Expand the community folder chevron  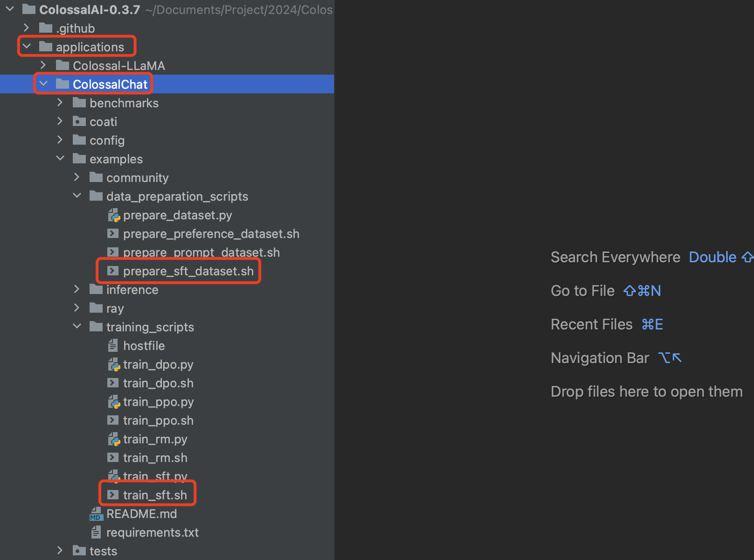(x=77, y=177)
